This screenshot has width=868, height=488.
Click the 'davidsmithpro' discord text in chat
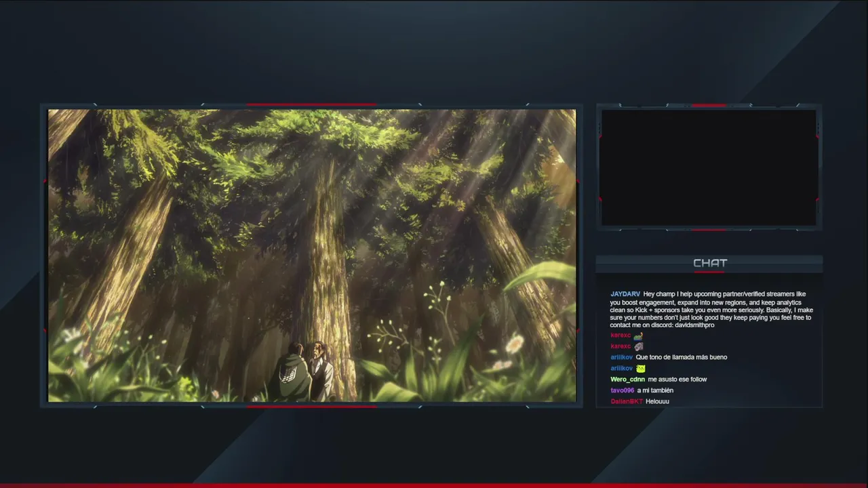(x=694, y=325)
